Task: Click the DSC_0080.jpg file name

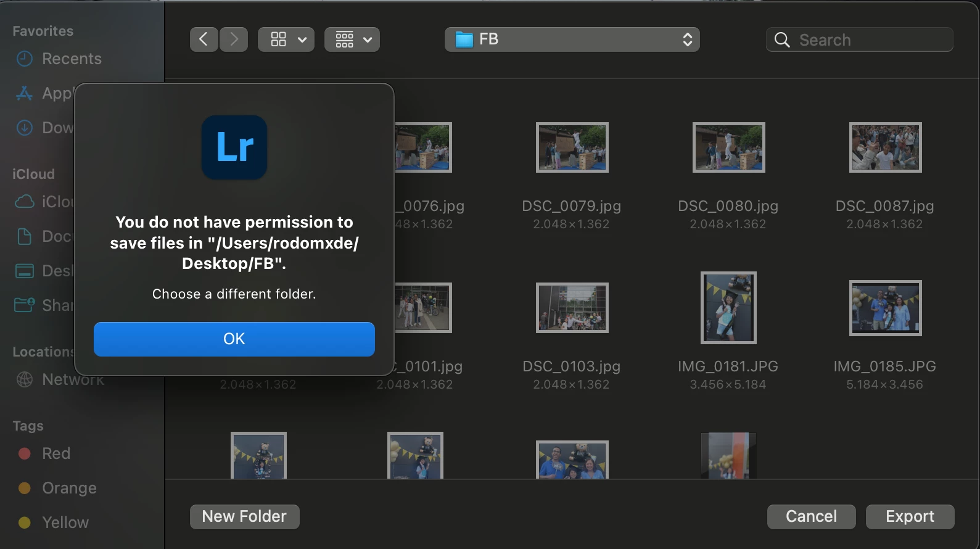Action: click(x=728, y=206)
